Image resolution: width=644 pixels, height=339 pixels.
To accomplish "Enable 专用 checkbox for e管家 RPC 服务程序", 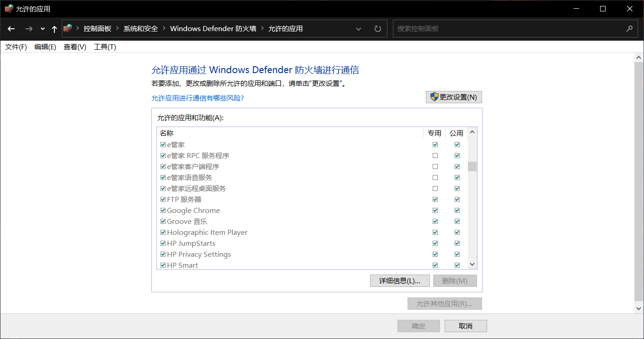I will (435, 155).
